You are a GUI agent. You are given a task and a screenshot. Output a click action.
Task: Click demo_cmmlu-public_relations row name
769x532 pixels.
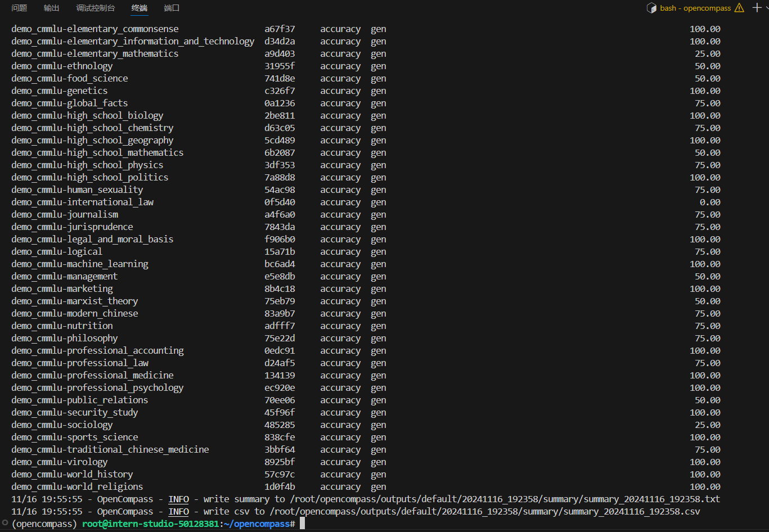(80, 400)
